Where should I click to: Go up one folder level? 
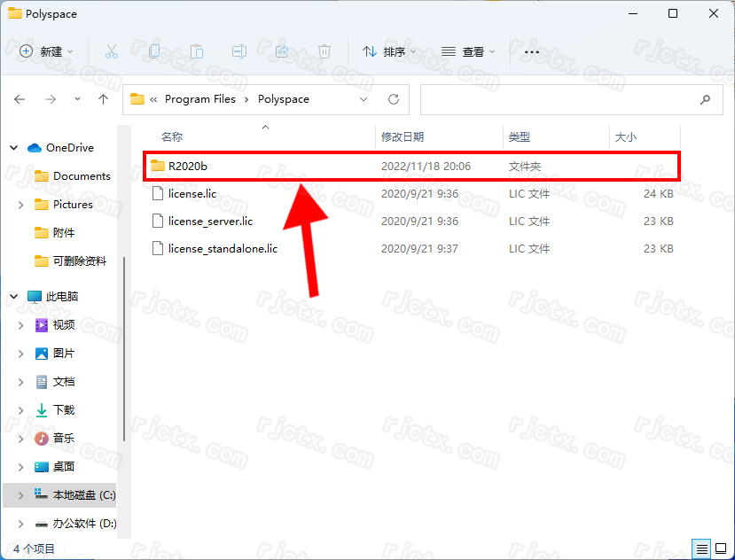tap(104, 99)
